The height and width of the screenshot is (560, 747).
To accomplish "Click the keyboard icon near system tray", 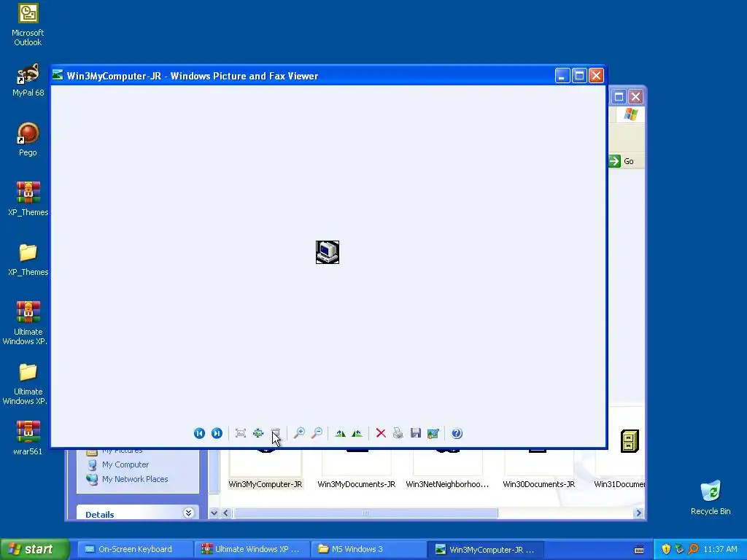I will point(639,550).
